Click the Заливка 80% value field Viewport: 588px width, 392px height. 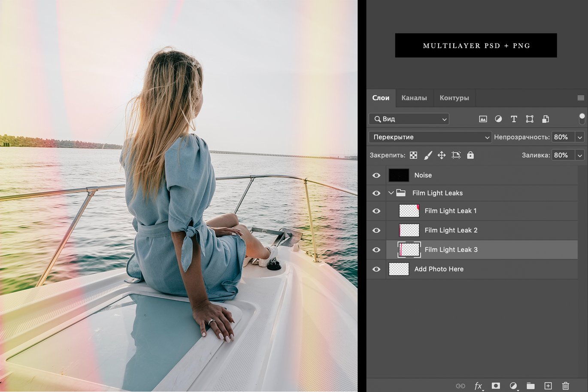(564, 155)
